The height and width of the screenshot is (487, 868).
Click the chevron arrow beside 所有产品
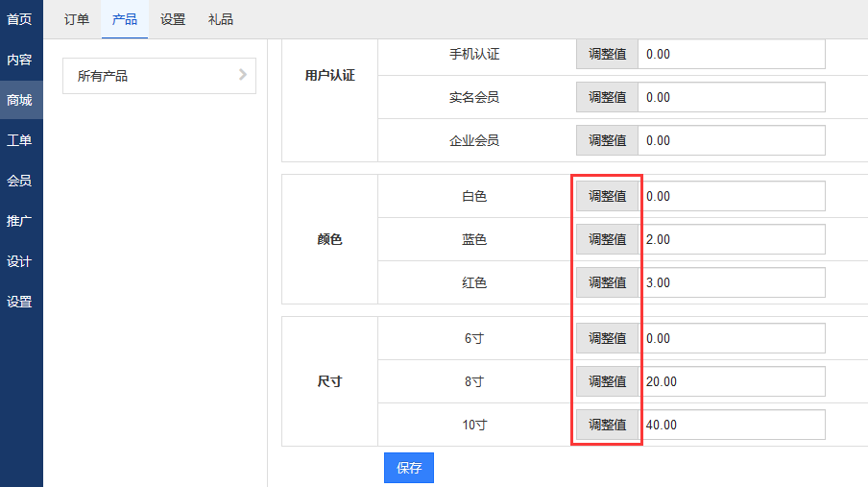point(243,75)
